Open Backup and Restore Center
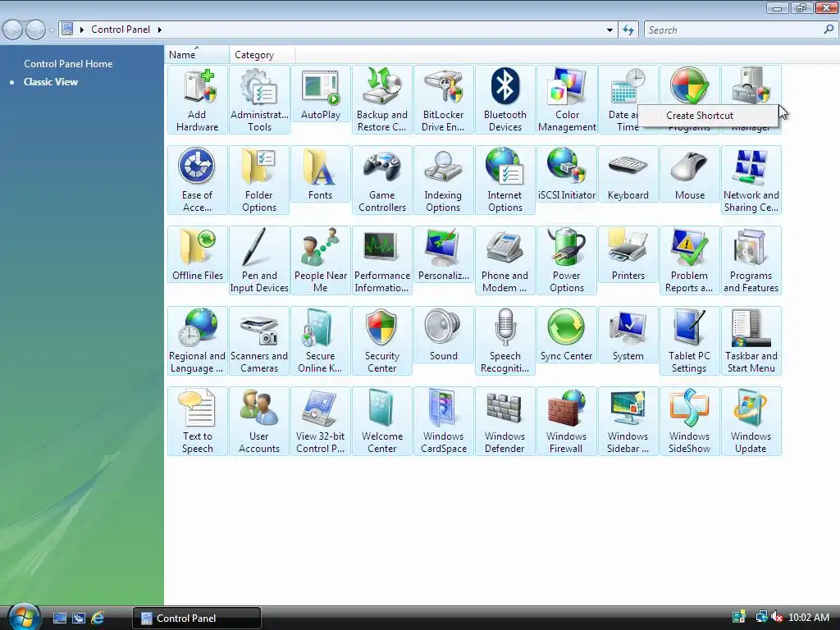This screenshot has width=840, height=630. point(382,99)
